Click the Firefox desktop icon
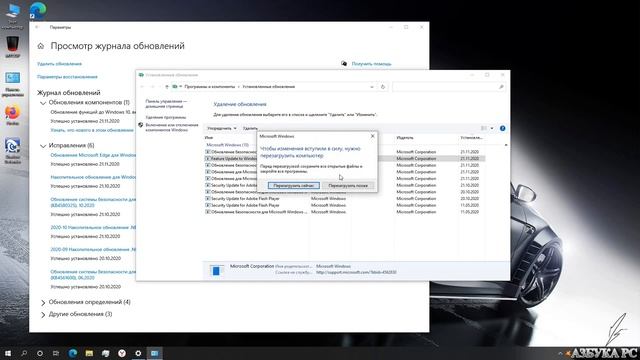The height and width of the screenshot is (360, 640). [12, 115]
